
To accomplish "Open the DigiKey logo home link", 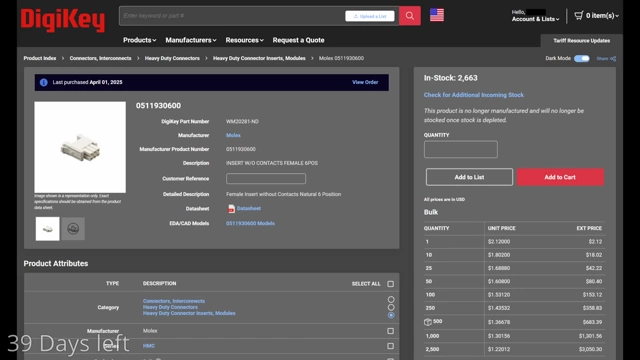I will pos(63,20).
